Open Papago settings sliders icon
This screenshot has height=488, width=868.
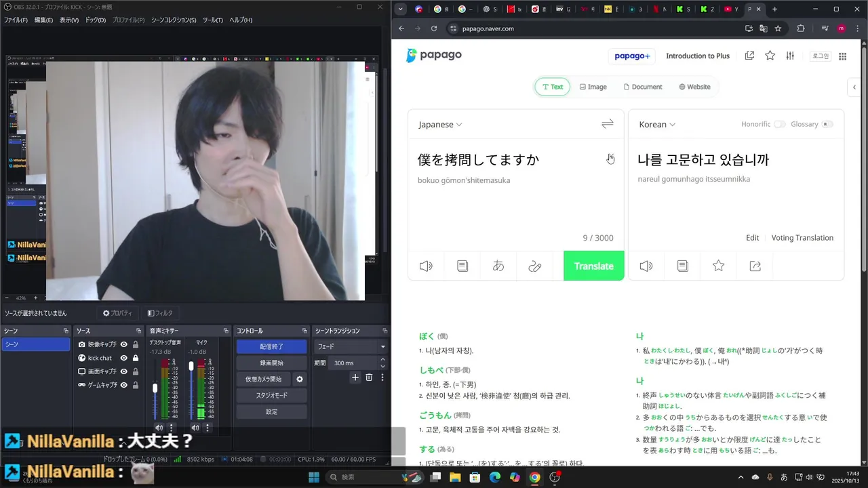pyautogui.click(x=790, y=56)
